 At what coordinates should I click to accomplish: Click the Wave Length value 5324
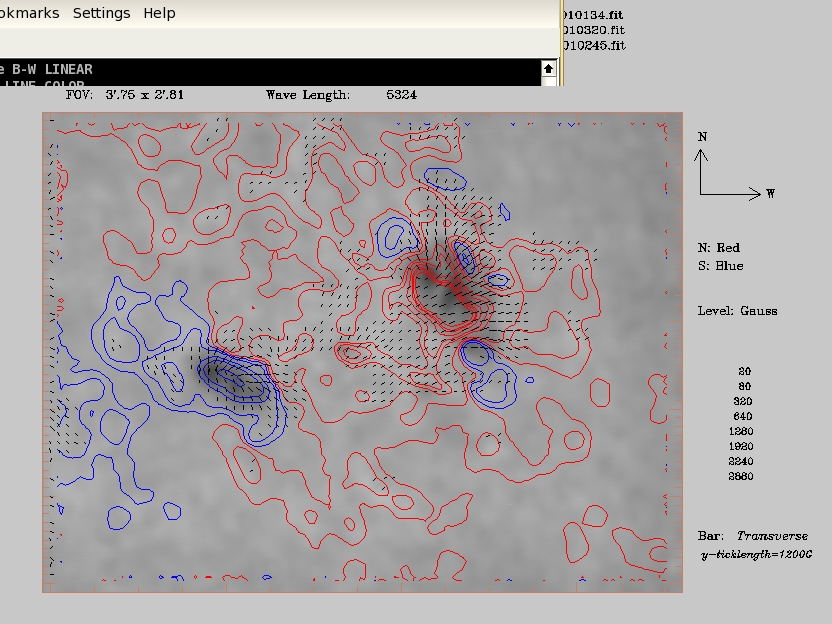point(401,95)
